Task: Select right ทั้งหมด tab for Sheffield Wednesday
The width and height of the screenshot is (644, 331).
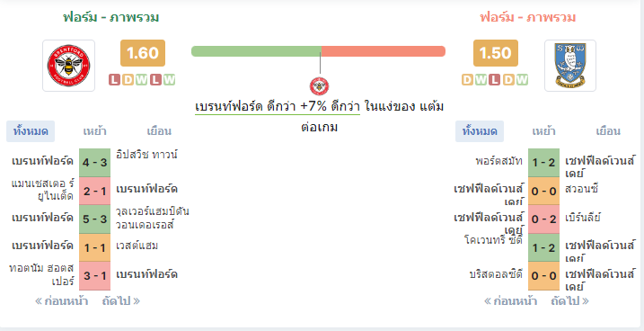Action: pos(480,131)
